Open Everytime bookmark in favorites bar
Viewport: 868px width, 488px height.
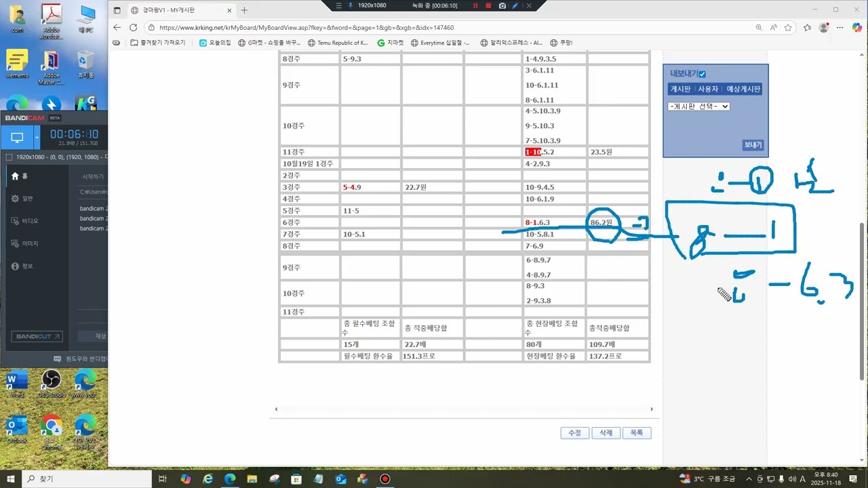click(x=440, y=43)
